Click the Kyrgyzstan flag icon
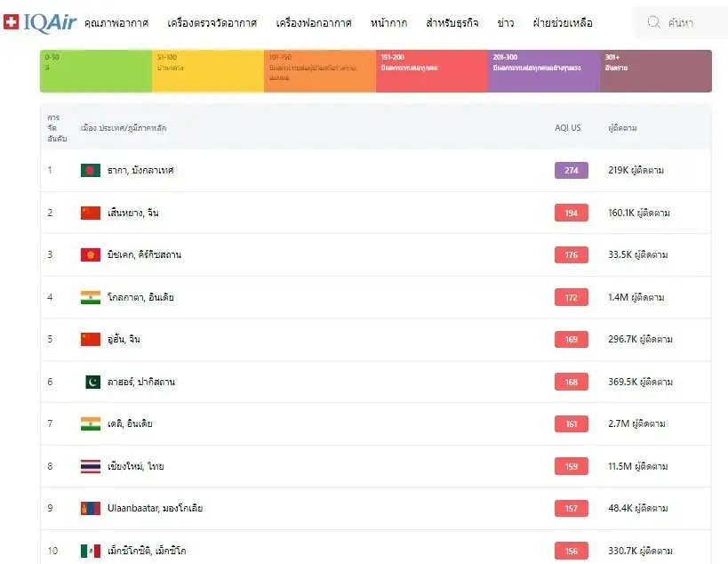728x564 pixels. 91,255
